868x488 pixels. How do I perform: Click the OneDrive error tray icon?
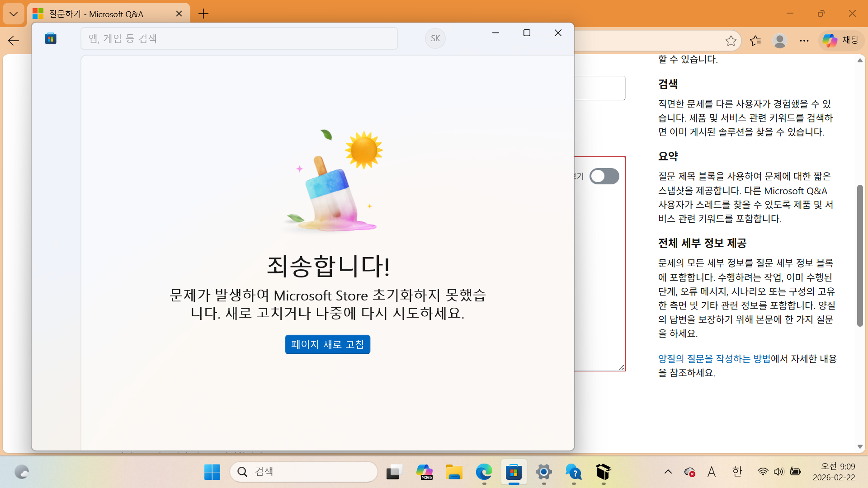coord(689,472)
